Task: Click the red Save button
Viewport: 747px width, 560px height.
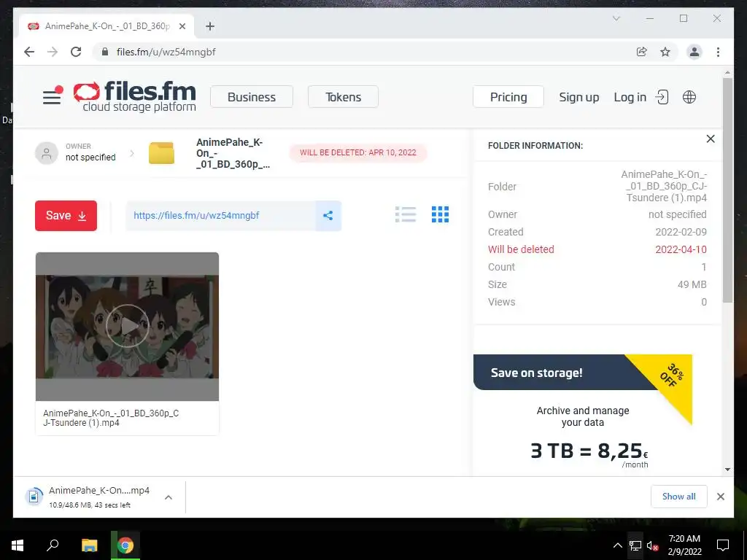Action: coord(66,216)
